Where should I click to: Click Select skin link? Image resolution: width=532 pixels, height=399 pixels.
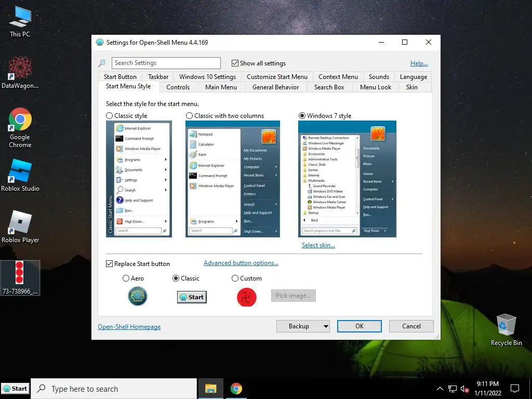coord(318,245)
